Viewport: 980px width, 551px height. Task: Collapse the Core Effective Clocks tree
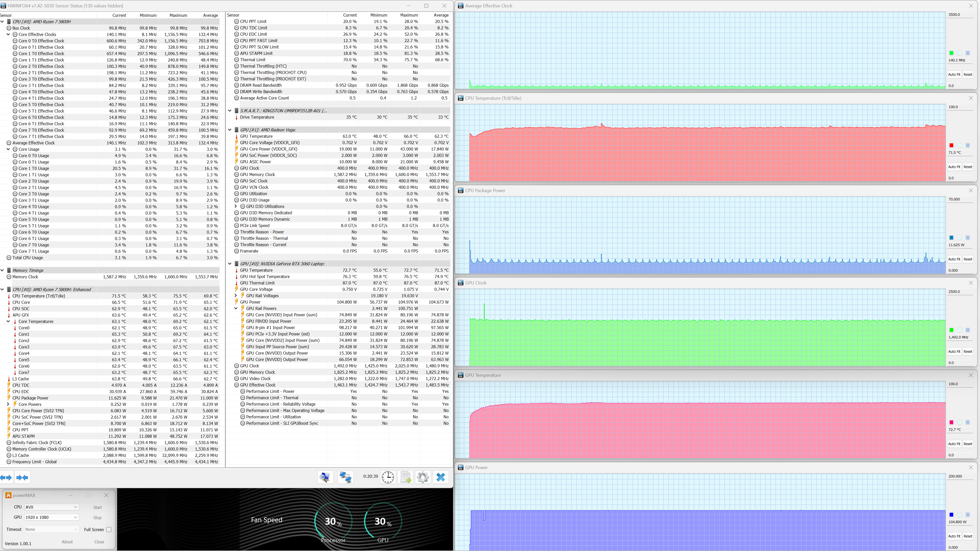click(x=8, y=34)
